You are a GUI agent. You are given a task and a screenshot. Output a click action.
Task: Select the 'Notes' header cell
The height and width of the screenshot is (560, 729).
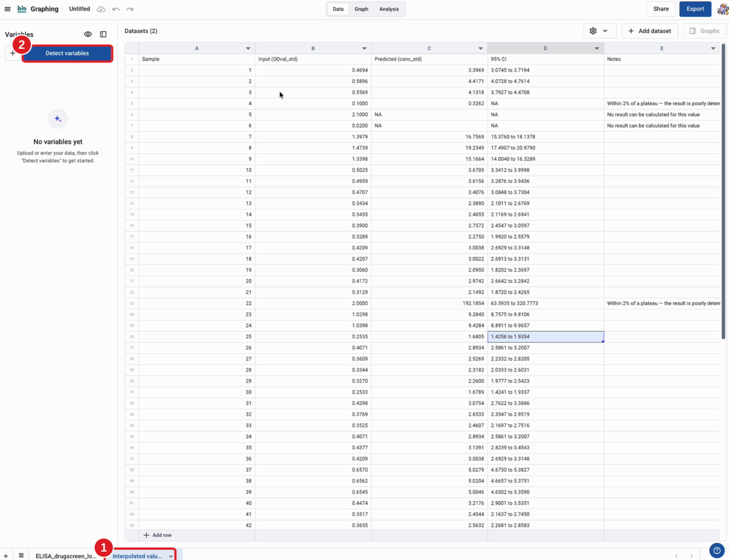point(662,59)
